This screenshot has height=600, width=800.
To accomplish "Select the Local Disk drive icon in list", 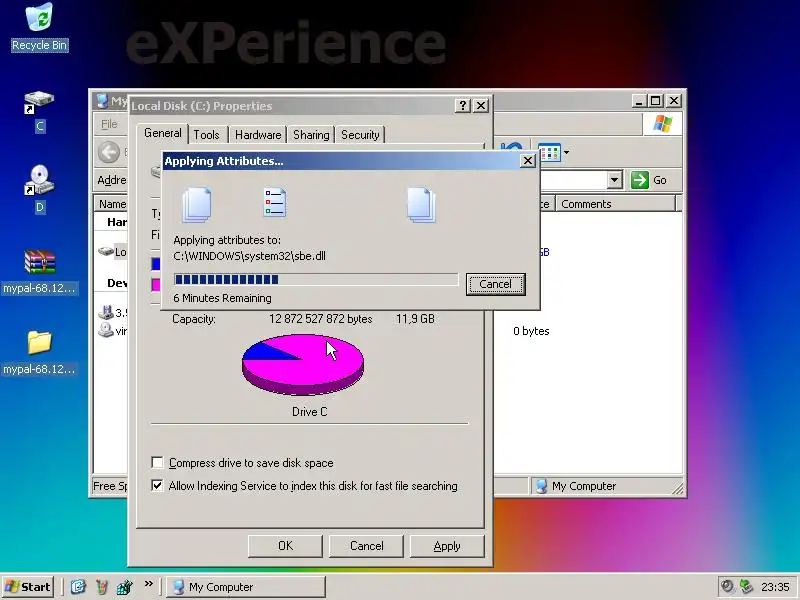I will coord(106,252).
